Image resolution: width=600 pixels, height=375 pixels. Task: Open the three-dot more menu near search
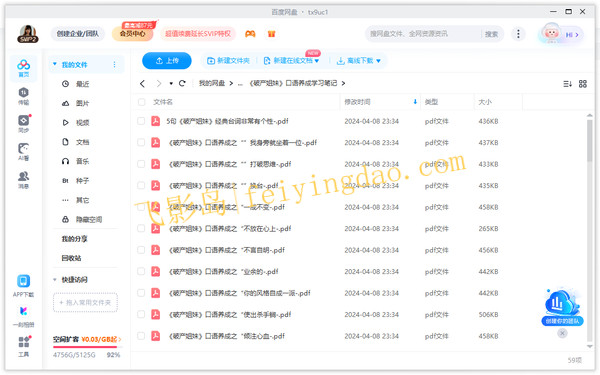tap(518, 34)
